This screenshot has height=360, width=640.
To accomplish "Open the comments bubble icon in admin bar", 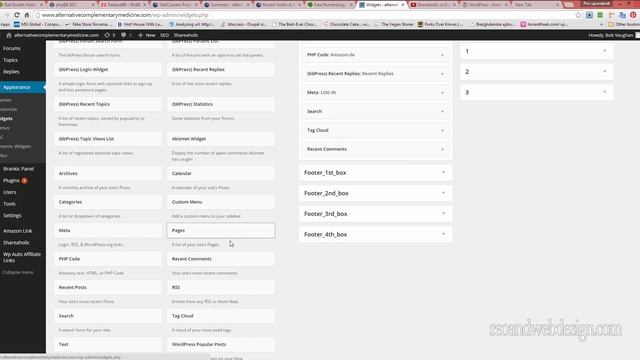I will coord(126,35).
